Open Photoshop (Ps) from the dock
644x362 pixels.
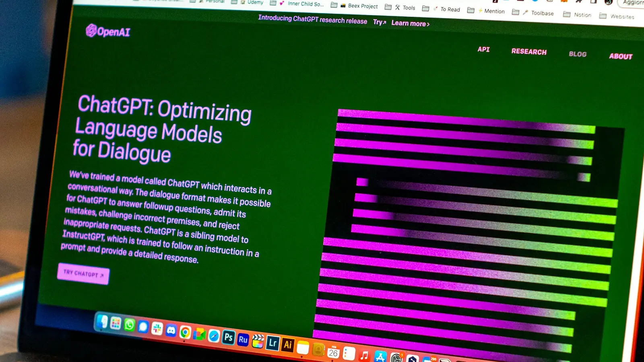228,337
